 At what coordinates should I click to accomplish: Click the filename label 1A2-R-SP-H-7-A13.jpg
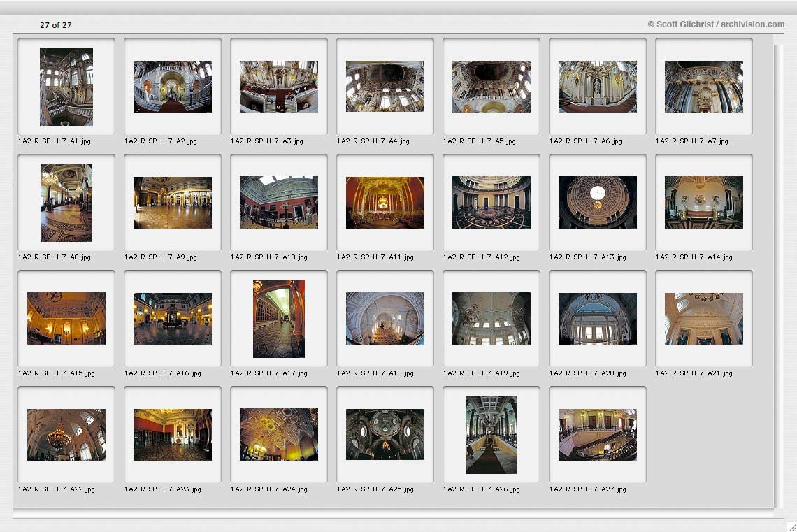pos(587,257)
